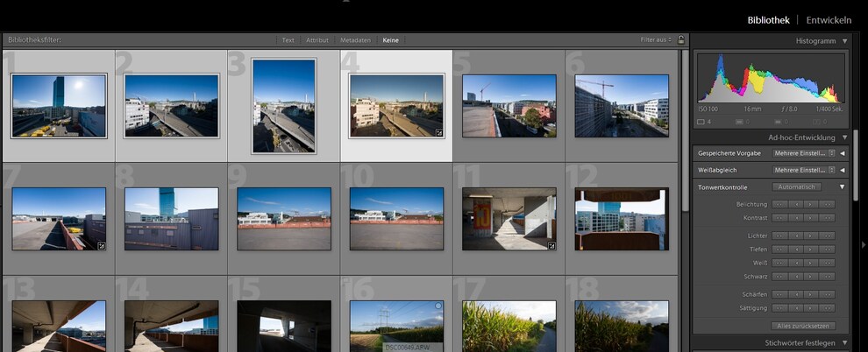Screen dimensions: 868x352
Task: Decrease Belichtung by a small step
Action: click(x=796, y=205)
